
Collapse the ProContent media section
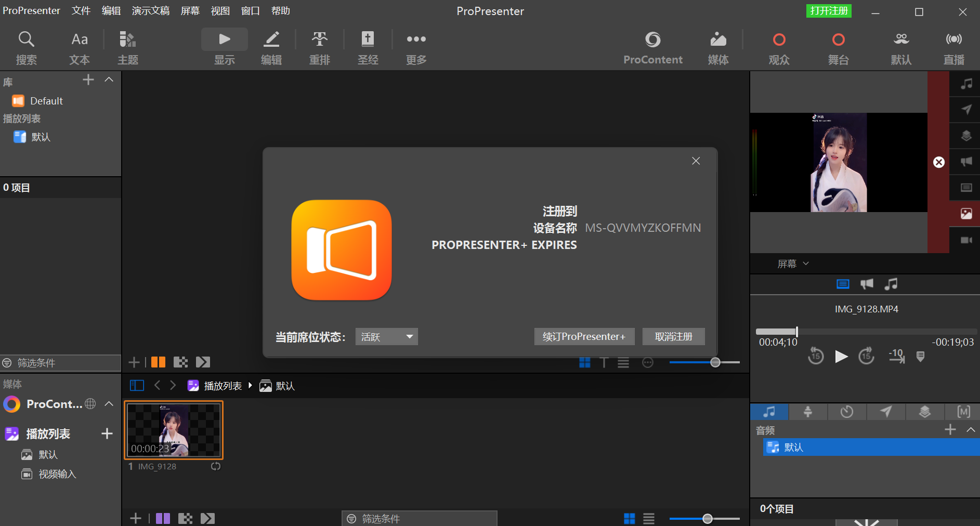click(109, 404)
